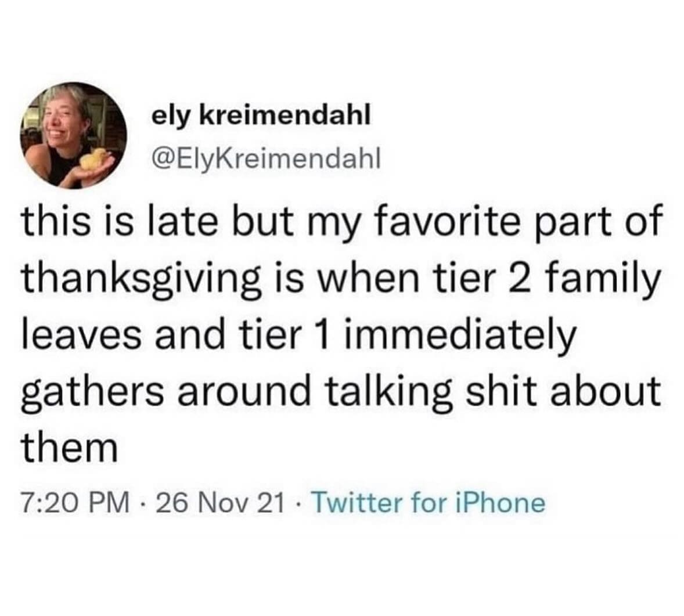Image resolution: width=684 pixels, height=616 pixels.
Task: Open the Twitter for iPhone source link
Action: 429,502
